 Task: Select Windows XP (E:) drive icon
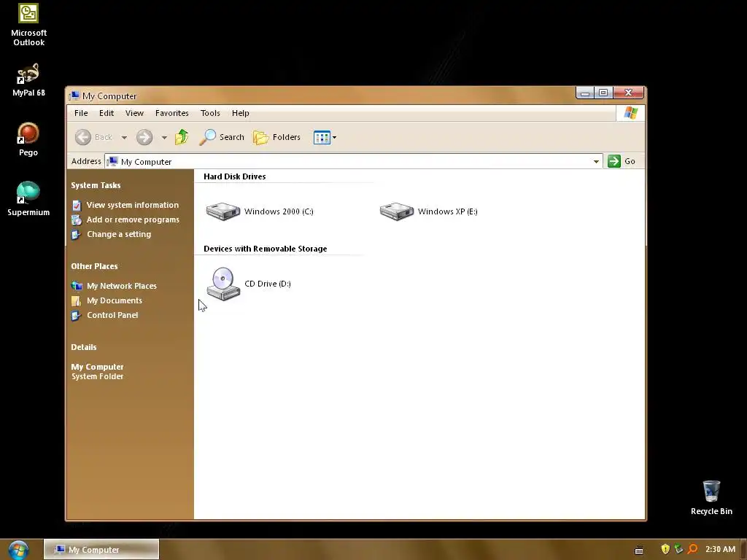pos(396,211)
